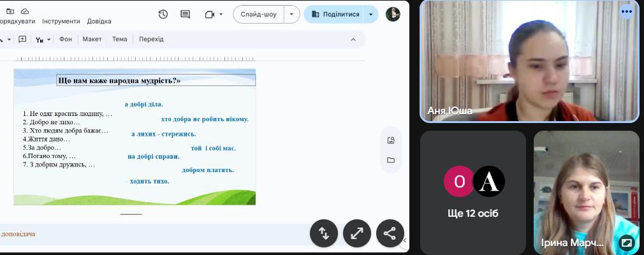Click the speaker notes доповідача field
Viewport: 644px width, 255px height.
click(18, 234)
